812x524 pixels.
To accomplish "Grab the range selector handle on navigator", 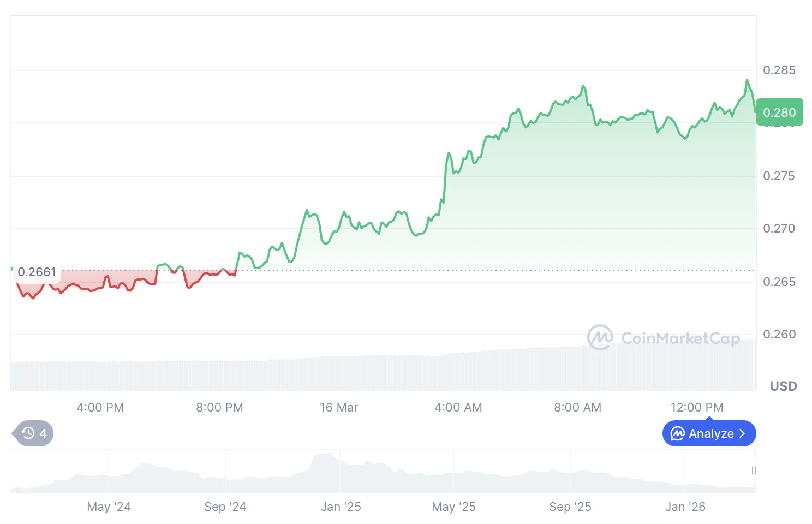I will pos(754,471).
